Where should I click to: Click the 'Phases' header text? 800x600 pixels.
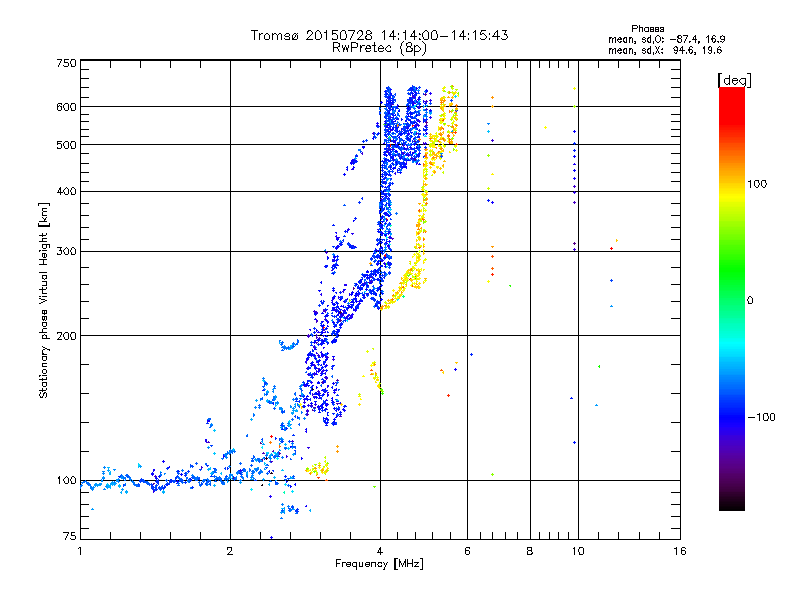click(x=647, y=29)
